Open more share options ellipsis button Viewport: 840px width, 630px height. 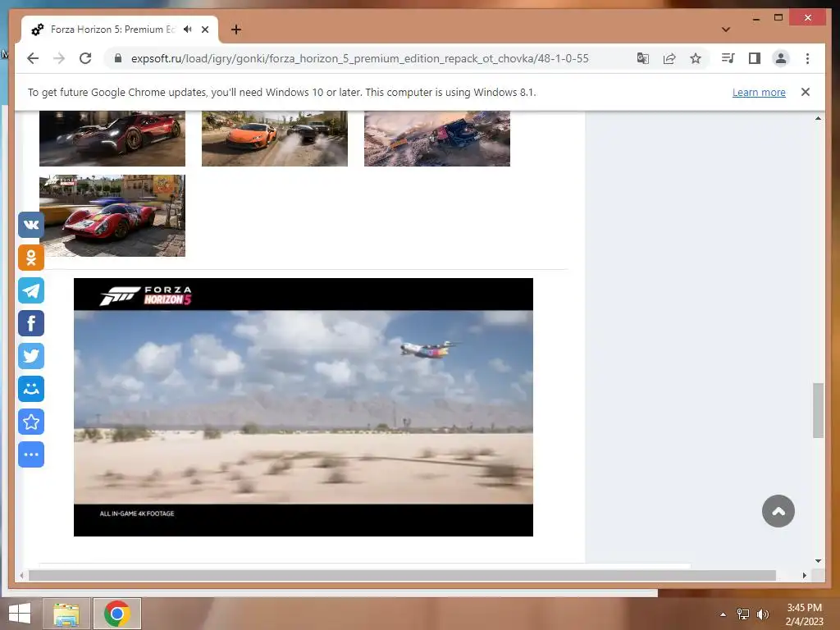coord(31,454)
